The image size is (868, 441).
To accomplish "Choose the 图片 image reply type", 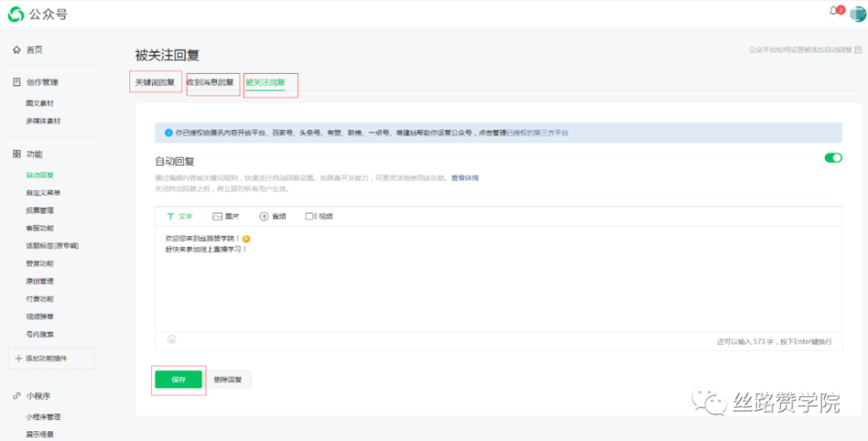I will pyautogui.click(x=226, y=216).
